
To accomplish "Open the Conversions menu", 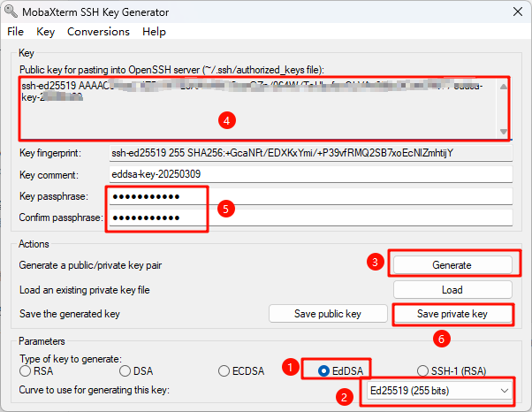I will coord(98,32).
